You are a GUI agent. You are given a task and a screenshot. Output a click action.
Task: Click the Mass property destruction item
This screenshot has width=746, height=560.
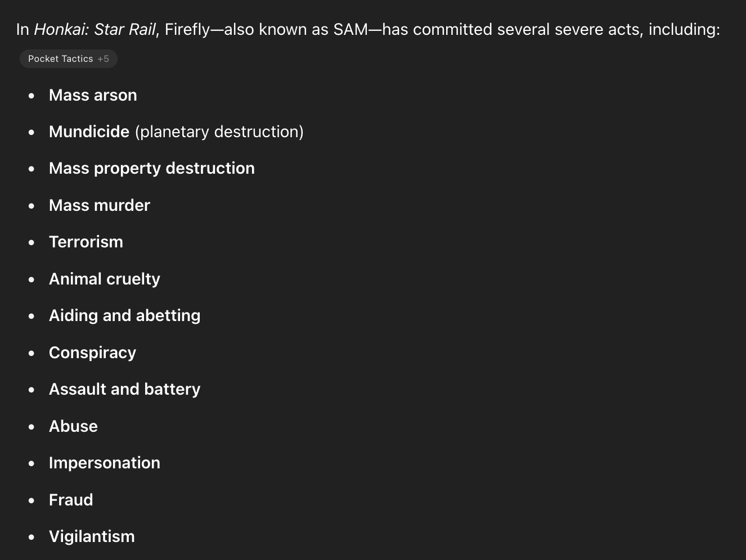[x=152, y=168]
